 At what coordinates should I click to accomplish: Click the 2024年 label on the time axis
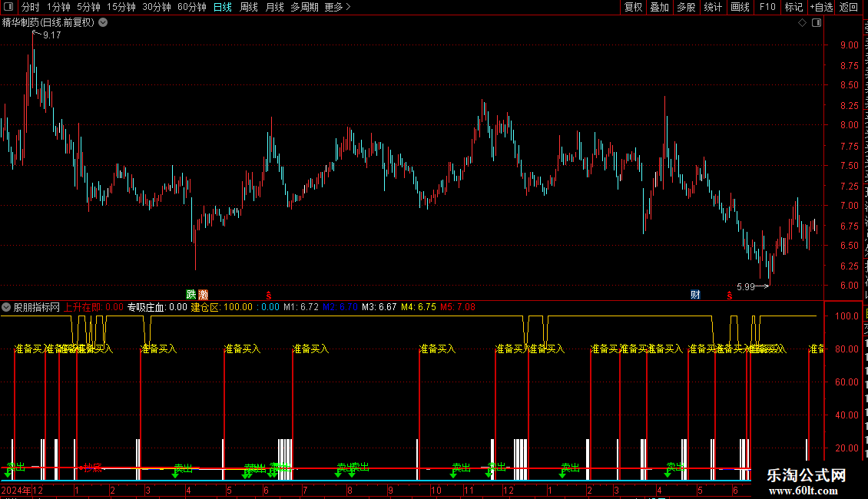click(x=16, y=490)
